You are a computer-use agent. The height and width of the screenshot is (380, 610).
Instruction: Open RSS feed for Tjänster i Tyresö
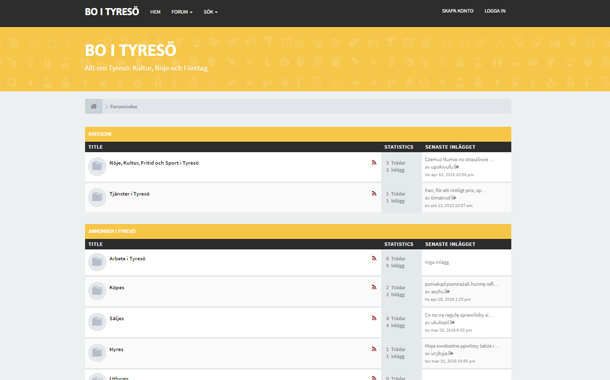(374, 193)
